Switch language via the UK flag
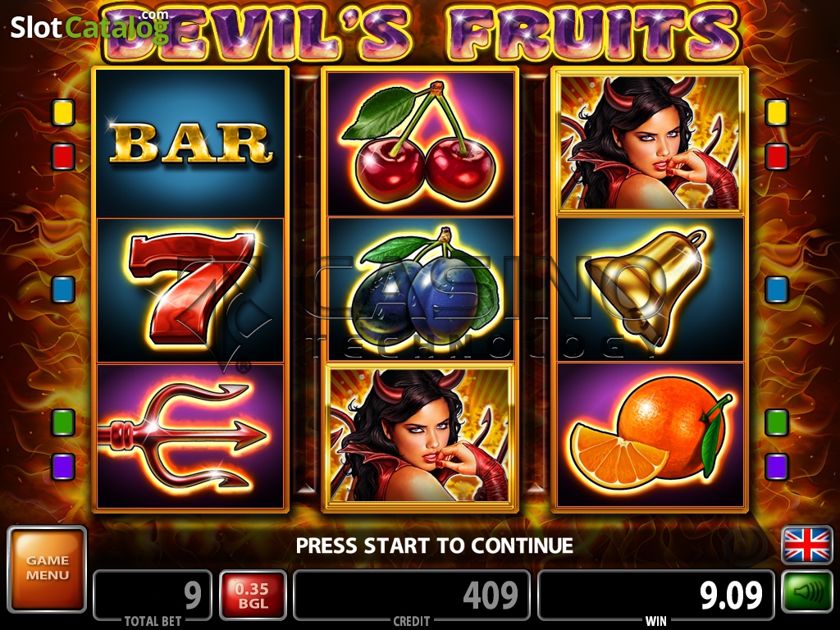 tap(807, 545)
